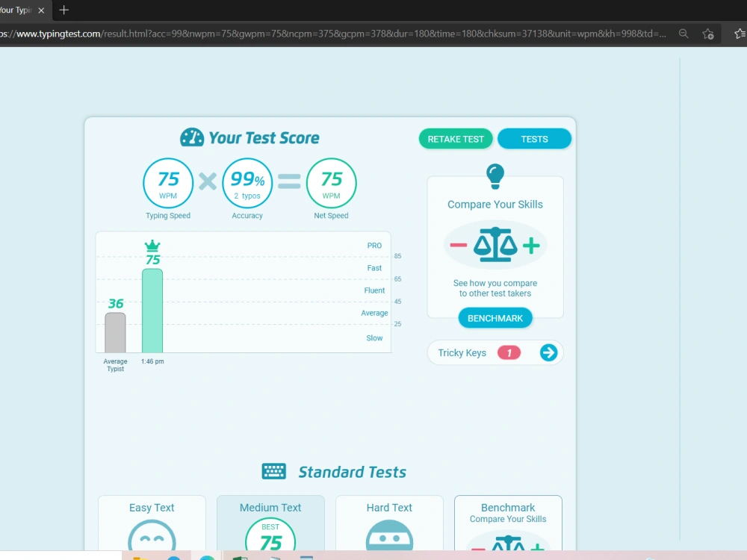Click the browser address bar URL

(333, 34)
